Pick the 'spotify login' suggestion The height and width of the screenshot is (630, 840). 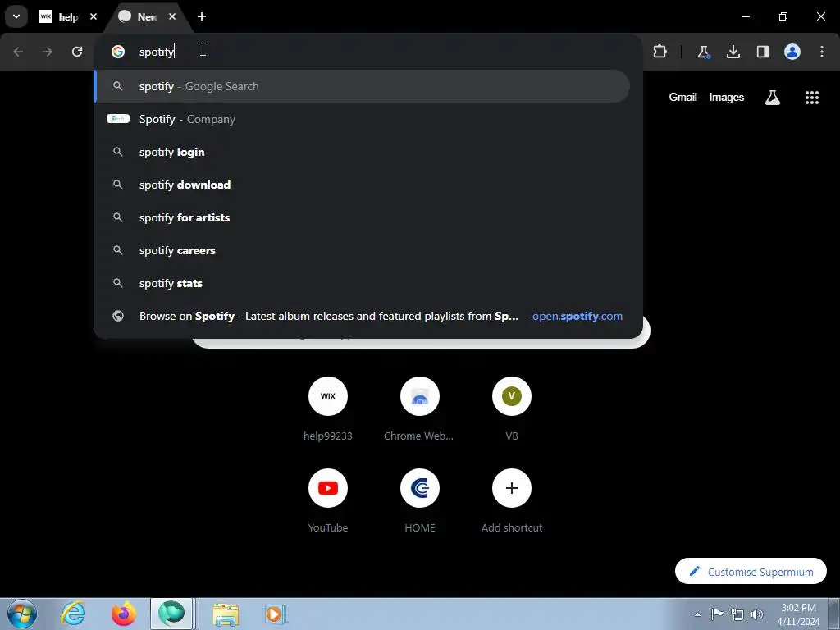pos(362,152)
